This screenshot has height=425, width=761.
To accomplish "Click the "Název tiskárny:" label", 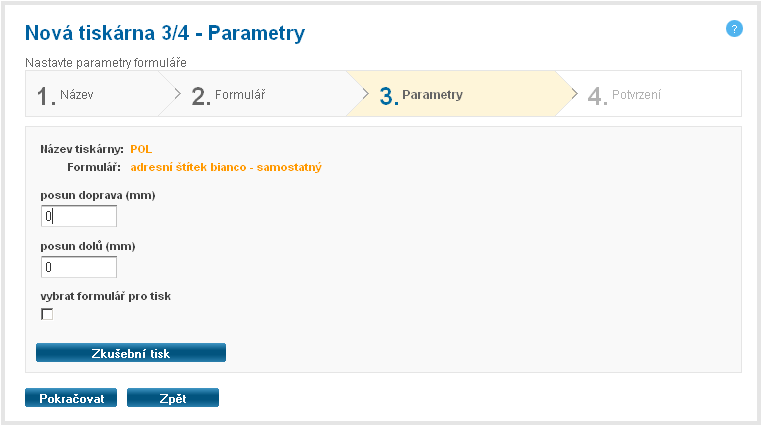I will pos(81,149).
